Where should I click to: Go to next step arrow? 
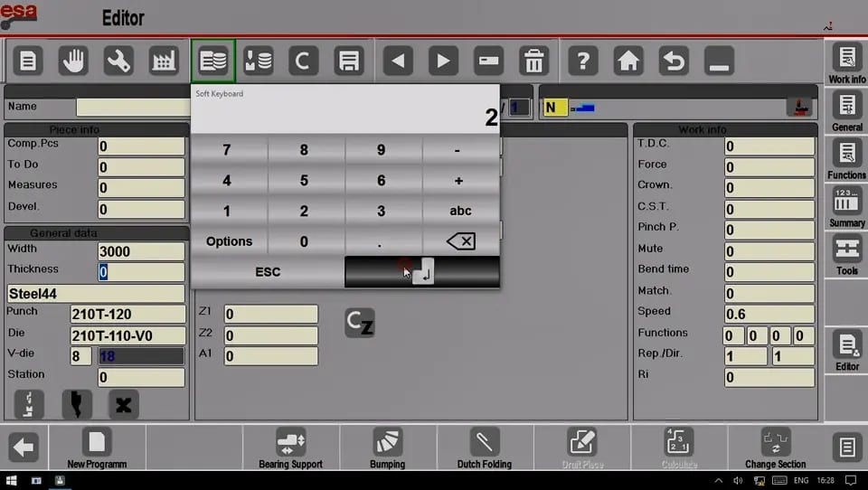click(x=443, y=61)
